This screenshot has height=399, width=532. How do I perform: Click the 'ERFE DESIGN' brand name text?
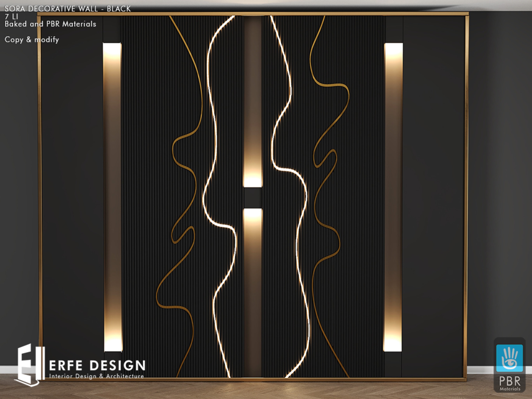pyautogui.click(x=97, y=365)
